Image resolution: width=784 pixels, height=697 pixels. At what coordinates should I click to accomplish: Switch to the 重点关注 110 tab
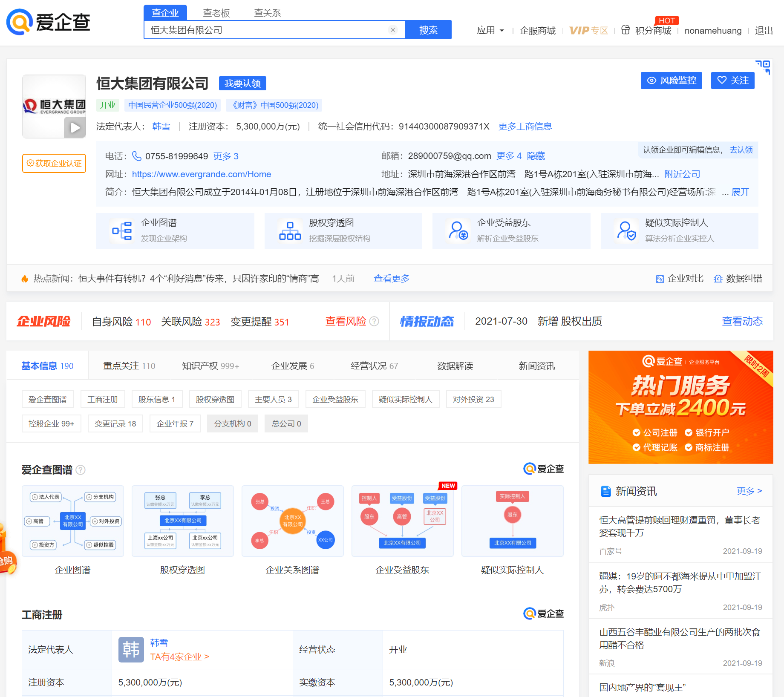[129, 366]
